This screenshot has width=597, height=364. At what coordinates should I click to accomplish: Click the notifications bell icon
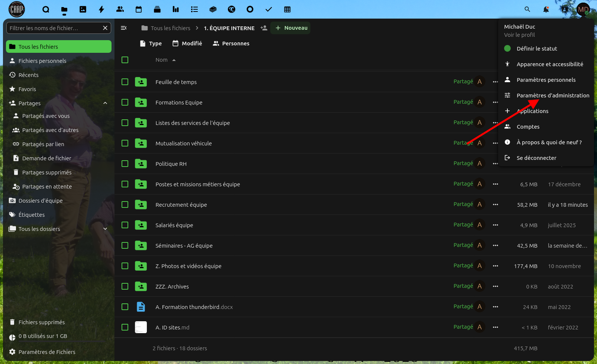[x=546, y=9]
